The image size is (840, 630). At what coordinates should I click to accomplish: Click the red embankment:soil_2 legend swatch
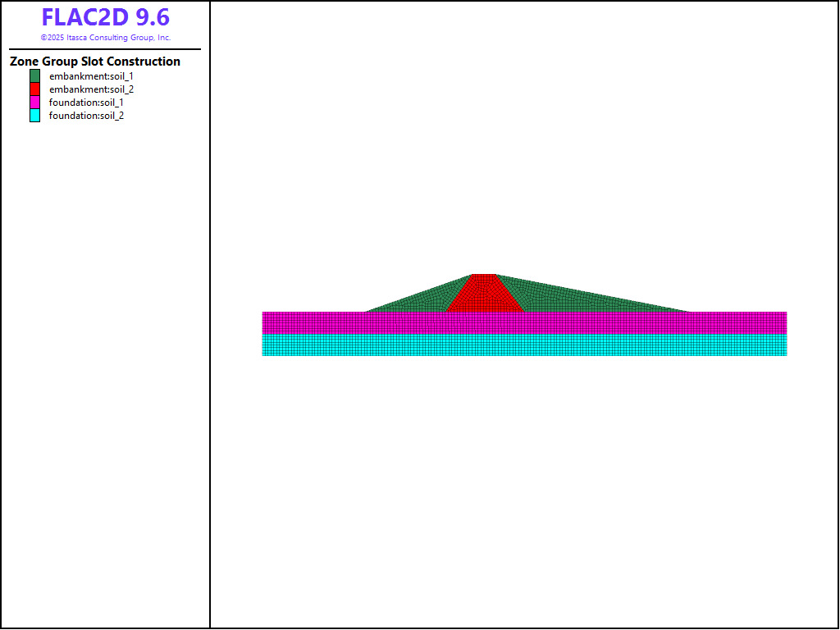[x=34, y=89]
